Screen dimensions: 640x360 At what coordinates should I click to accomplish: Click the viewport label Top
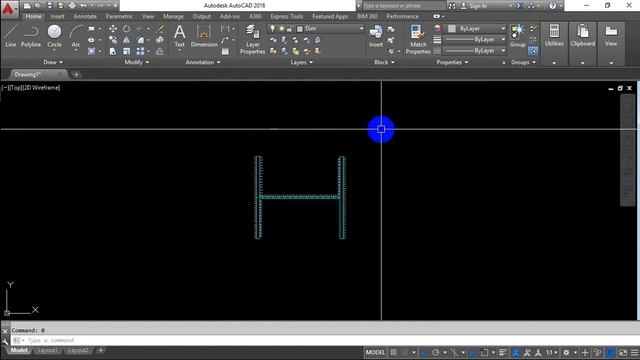(x=16, y=88)
